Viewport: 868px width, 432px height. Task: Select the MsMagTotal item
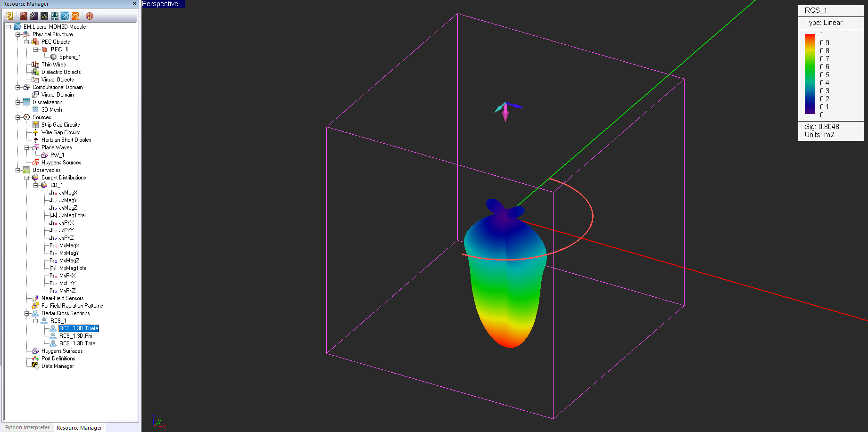point(74,268)
